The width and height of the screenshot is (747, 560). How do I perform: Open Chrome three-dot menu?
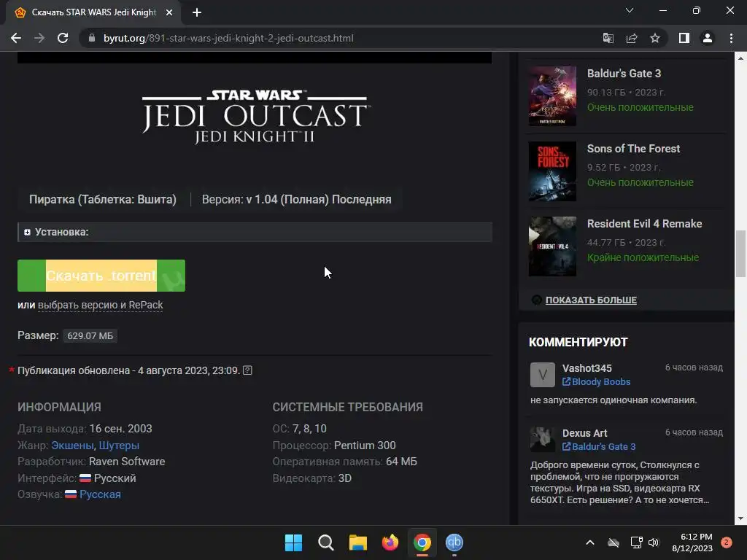[x=731, y=38]
